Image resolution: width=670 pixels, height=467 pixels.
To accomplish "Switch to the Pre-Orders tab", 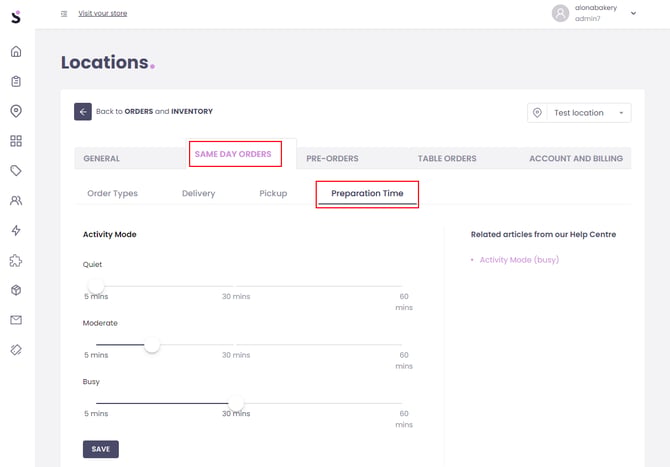I will click(x=332, y=159).
